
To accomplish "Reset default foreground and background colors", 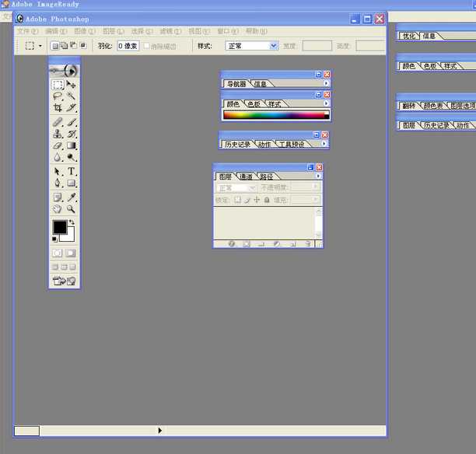I will 54,239.
